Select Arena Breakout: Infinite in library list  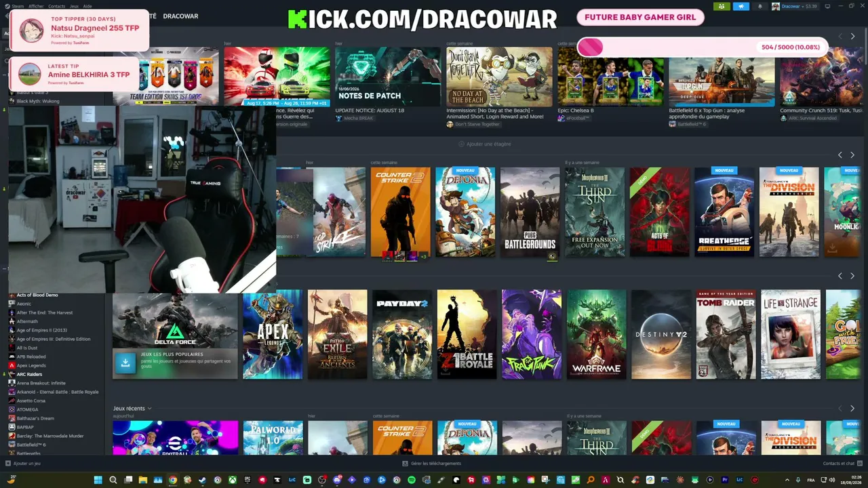pyautogui.click(x=41, y=383)
